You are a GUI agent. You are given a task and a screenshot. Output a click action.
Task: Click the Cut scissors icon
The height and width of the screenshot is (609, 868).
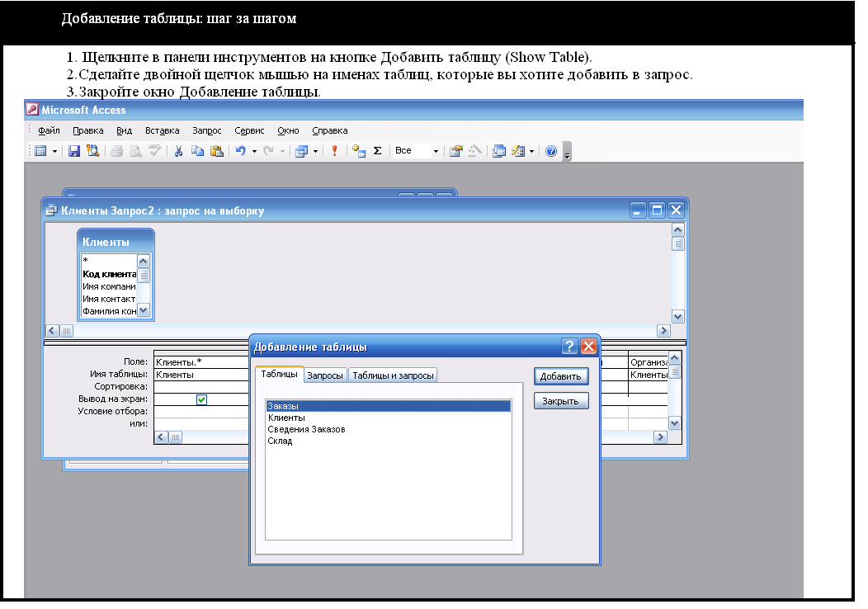[x=178, y=150]
